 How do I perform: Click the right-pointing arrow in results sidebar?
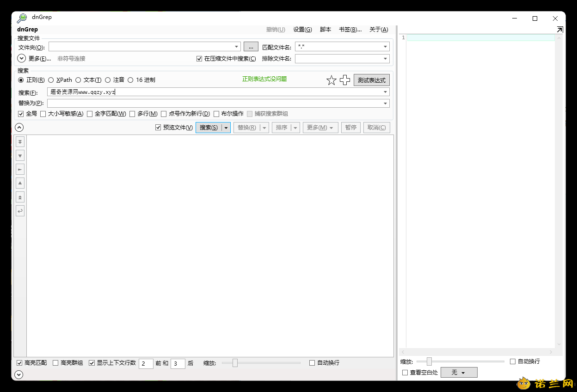click(x=20, y=169)
